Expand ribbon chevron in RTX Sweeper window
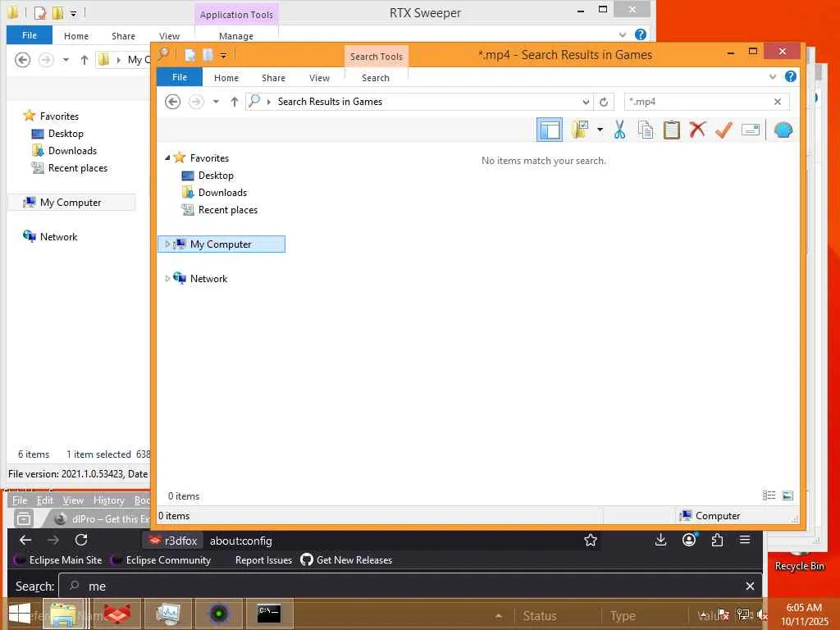The height and width of the screenshot is (630, 840). (x=623, y=34)
